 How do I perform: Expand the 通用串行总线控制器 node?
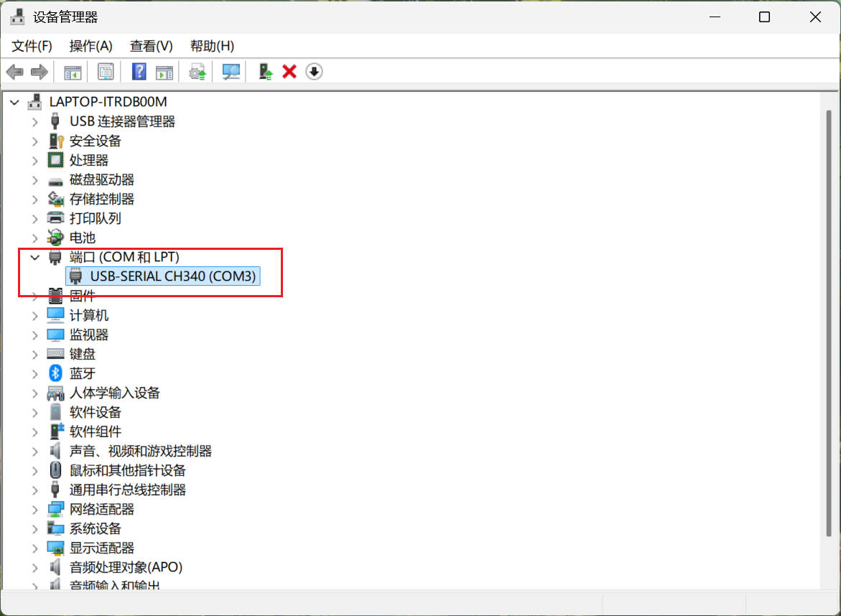coord(35,490)
